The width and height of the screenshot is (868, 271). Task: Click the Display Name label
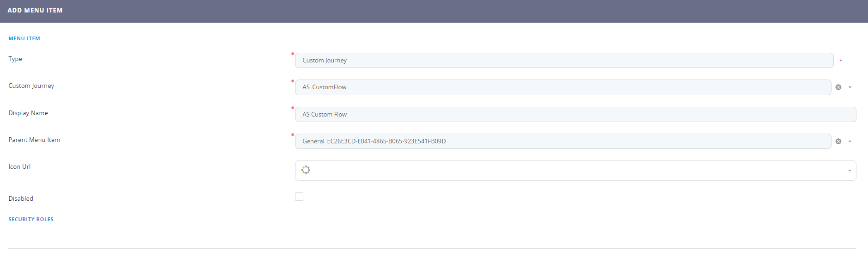(28, 113)
